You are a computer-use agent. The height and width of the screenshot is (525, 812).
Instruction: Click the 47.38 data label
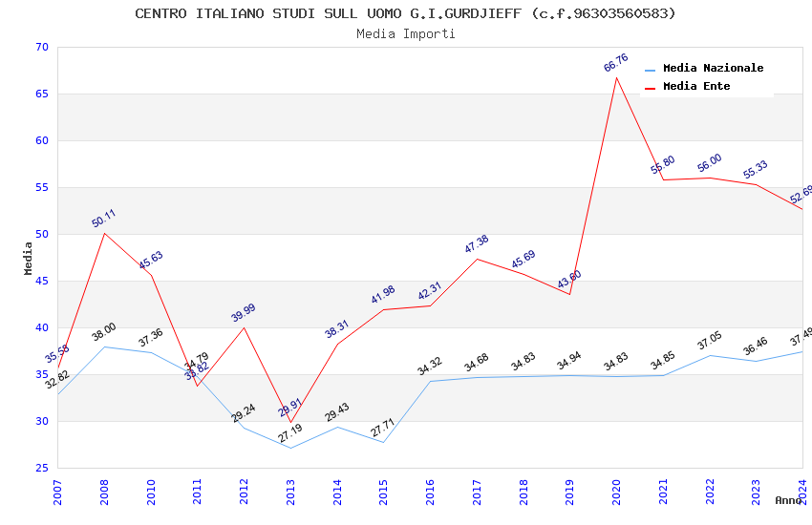coord(477,243)
